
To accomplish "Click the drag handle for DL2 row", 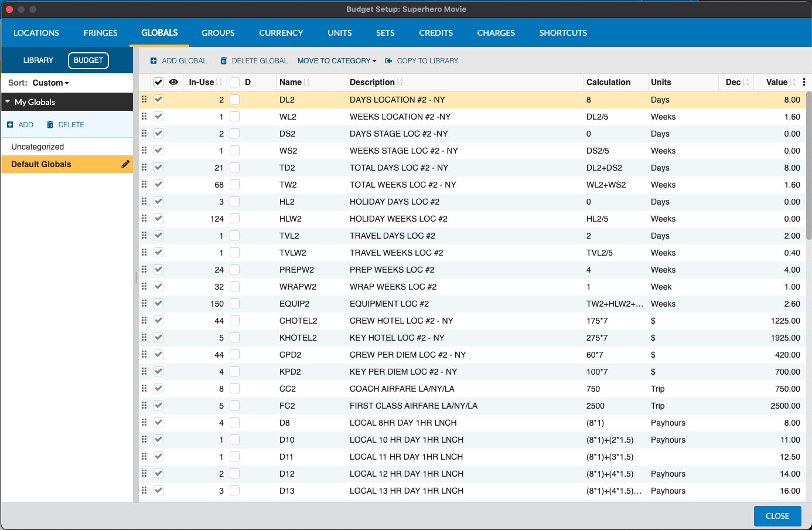I will click(144, 100).
